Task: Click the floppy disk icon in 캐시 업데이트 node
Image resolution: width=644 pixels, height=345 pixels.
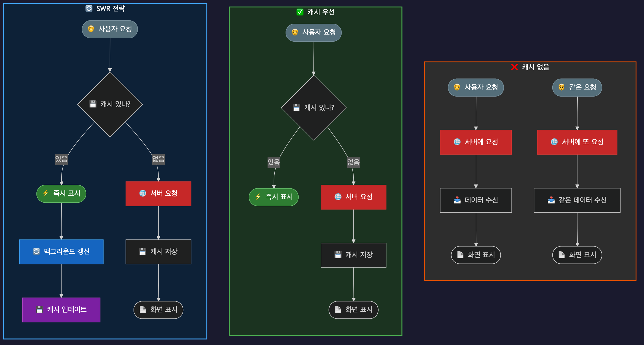Action: tap(39, 309)
